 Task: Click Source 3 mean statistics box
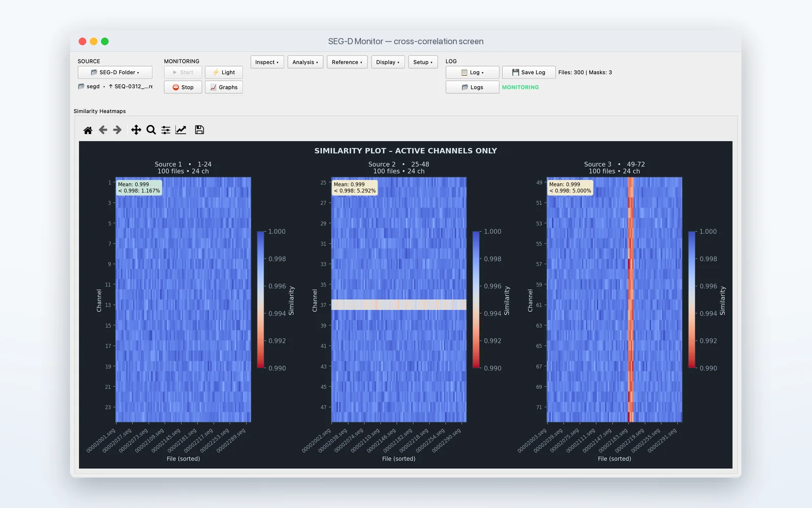tap(570, 188)
